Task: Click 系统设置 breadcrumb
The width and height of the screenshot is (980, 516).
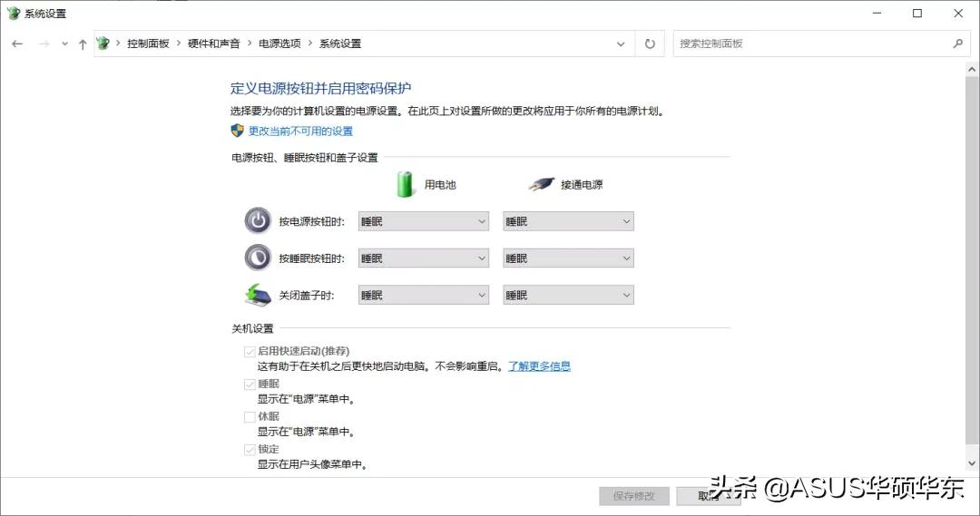Action: [x=340, y=44]
